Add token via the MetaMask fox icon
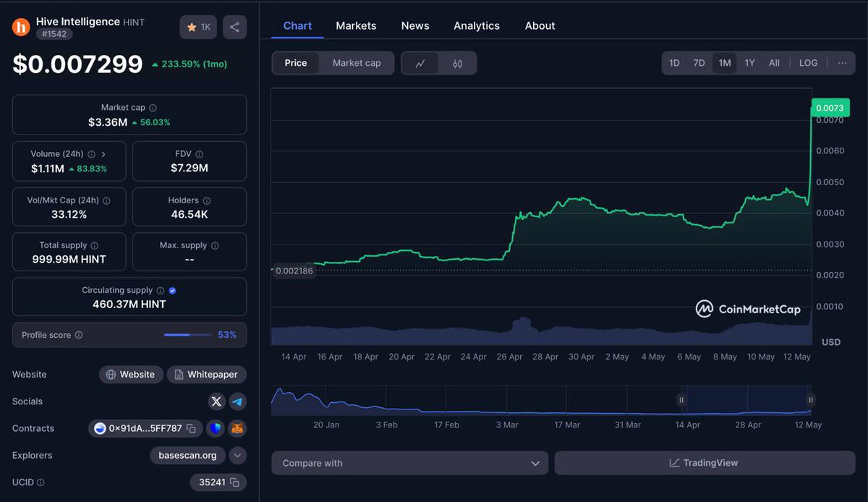Screen dimensions: 868x502 click(237, 428)
